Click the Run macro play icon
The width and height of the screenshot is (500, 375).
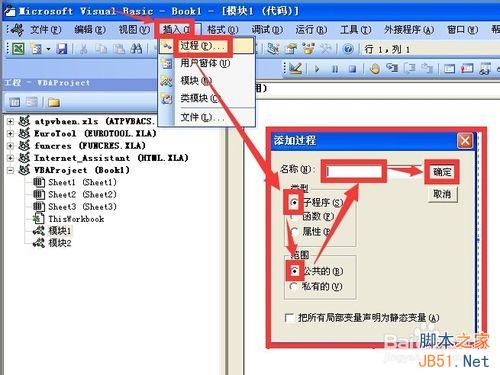317,69
